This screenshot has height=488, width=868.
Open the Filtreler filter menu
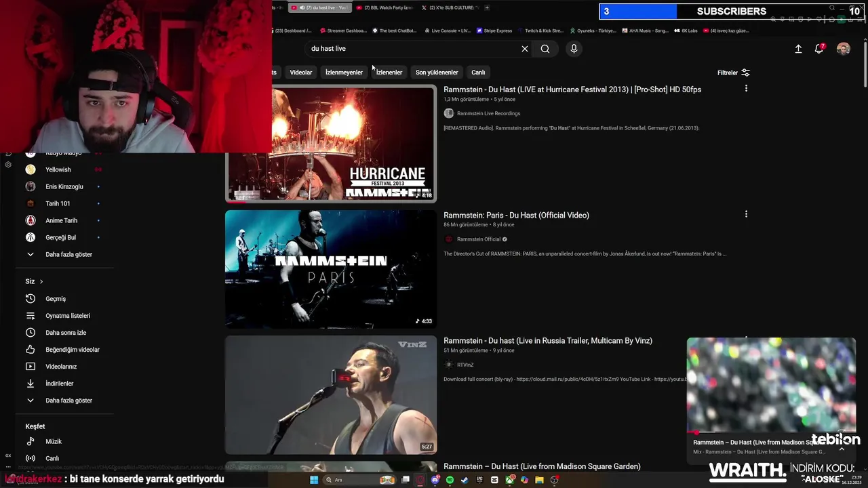734,73
